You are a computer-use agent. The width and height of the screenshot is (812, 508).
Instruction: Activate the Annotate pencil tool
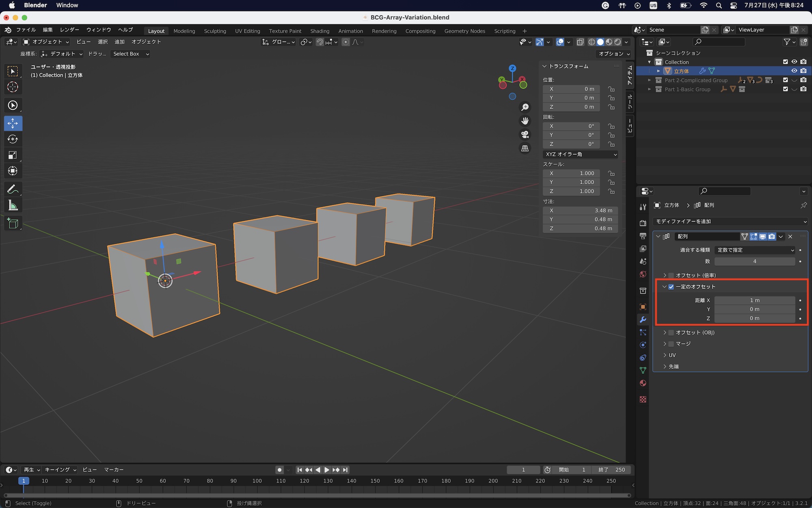point(13,189)
